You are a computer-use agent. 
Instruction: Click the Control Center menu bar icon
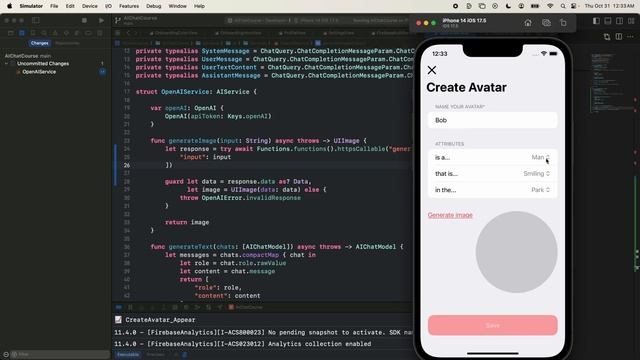coord(573,6)
